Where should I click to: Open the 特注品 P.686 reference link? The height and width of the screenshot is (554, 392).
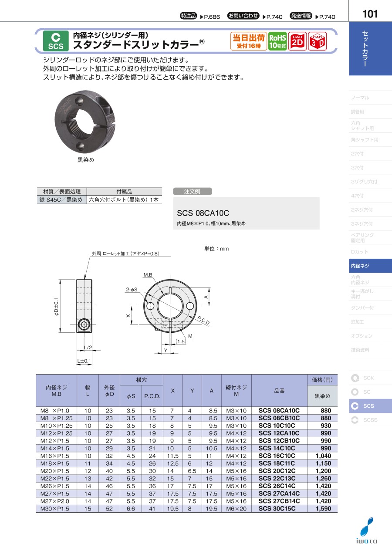[200, 16]
